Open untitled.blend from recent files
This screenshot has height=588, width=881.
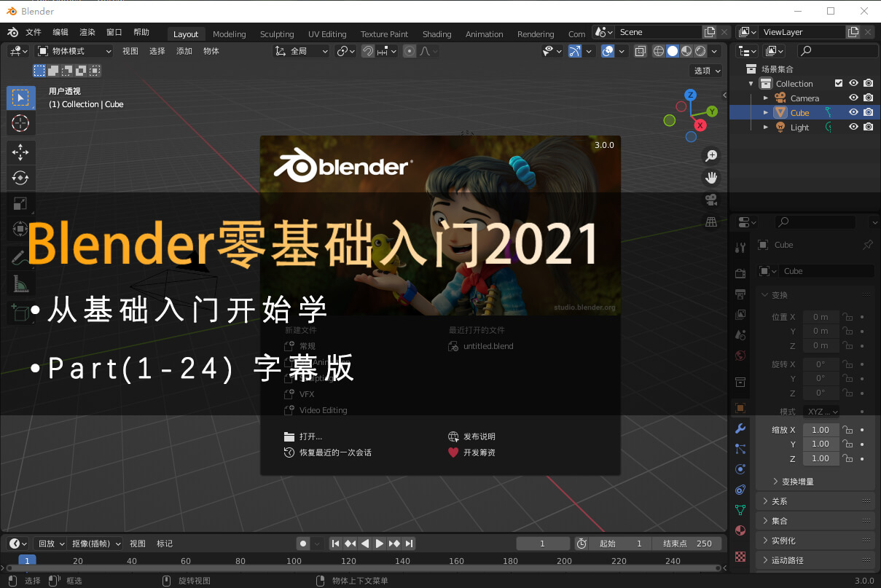[488, 346]
